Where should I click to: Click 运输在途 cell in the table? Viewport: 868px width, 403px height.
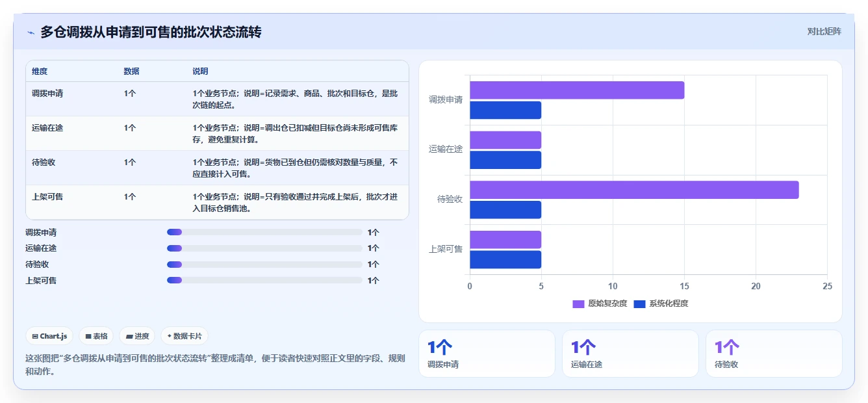(x=47, y=127)
